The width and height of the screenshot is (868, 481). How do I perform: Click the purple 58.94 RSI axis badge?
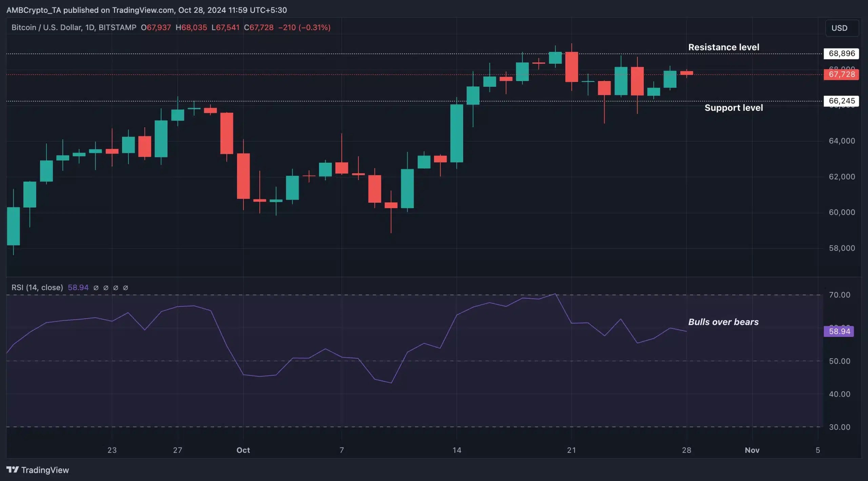click(839, 331)
